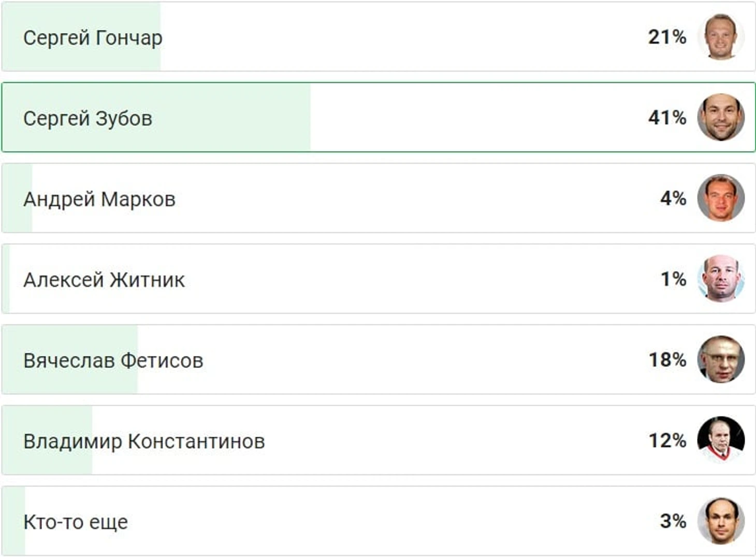Click the 12% result for Константинов

pos(667,441)
